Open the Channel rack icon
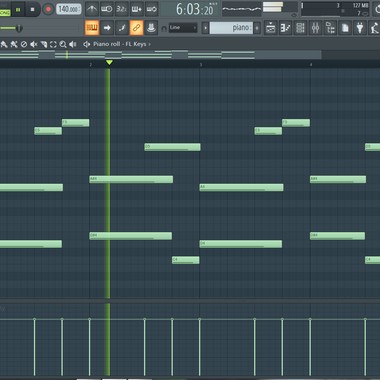 point(300,28)
